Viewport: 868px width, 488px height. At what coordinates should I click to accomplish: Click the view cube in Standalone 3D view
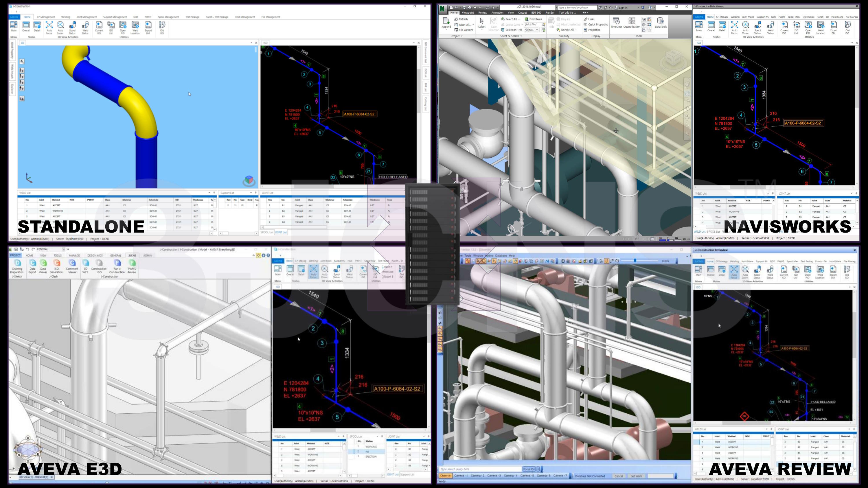(249, 180)
